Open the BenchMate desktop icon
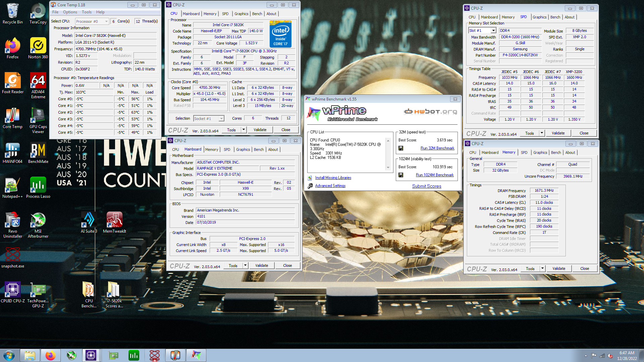This screenshot has width=644, height=362. [x=38, y=153]
